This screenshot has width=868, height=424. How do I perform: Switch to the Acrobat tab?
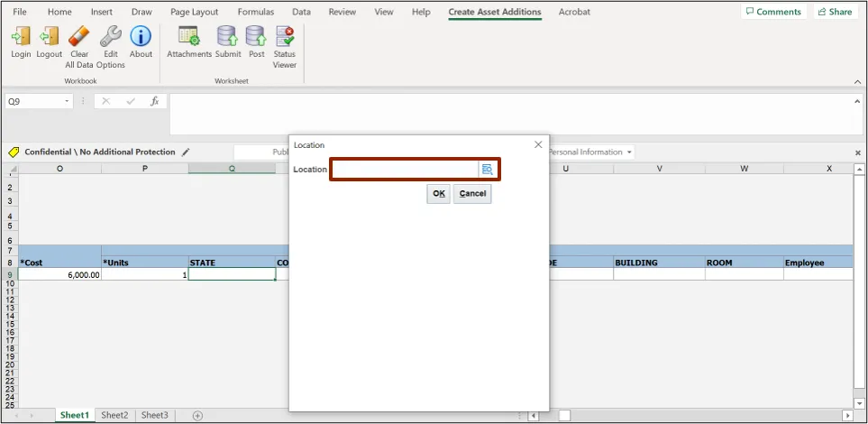[x=574, y=12]
